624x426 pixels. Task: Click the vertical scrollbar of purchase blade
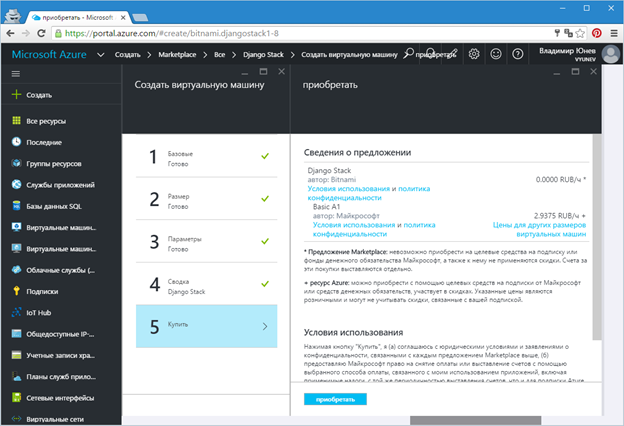[597, 237]
